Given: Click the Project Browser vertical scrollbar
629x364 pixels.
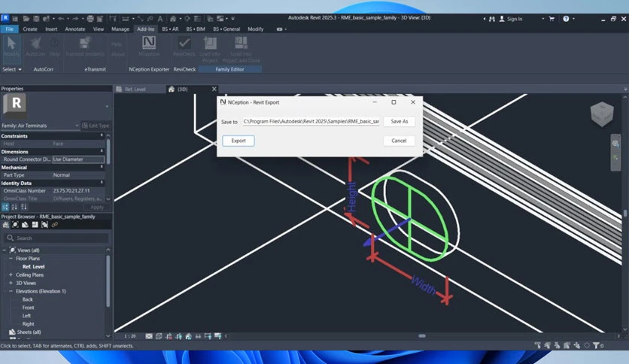Looking at the screenshot, I should tap(108, 281).
